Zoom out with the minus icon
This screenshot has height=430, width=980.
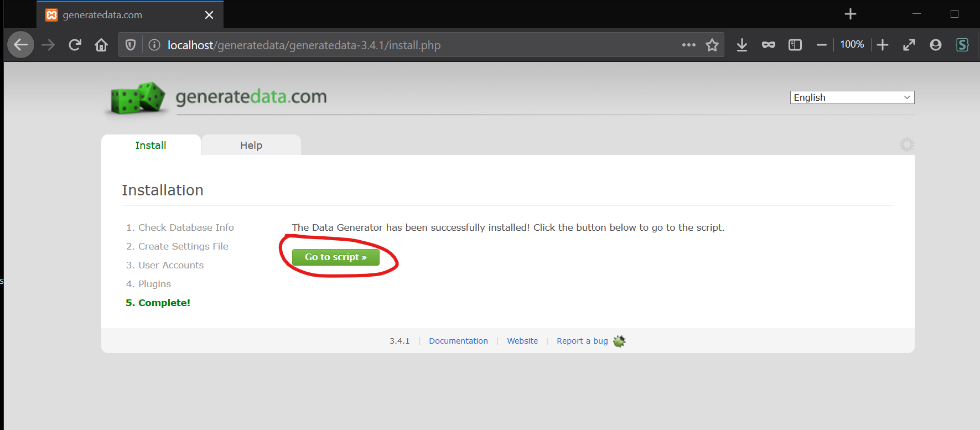[x=822, y=45]
